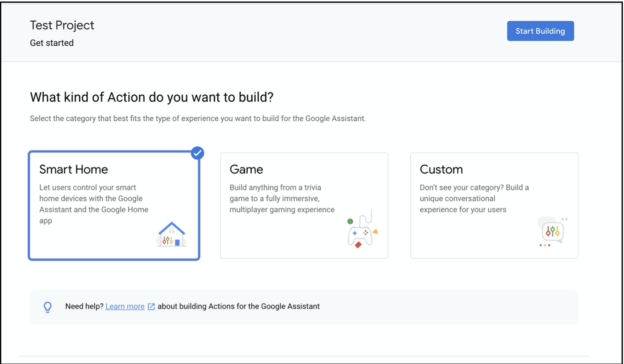The height and width of the screenshot is (364, 624).
Task: Click the heading "What kind of Action do you want to build?"
Action: [x=152, y=97]
